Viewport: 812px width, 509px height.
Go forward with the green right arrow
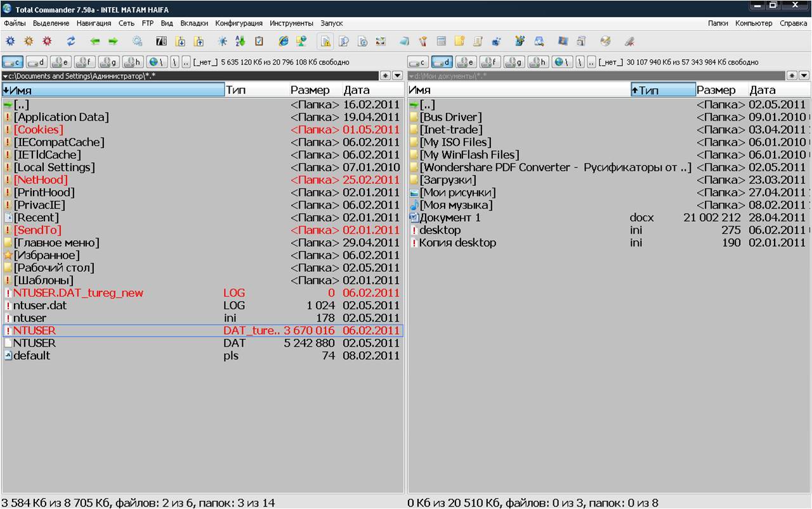tap(113, 41)
